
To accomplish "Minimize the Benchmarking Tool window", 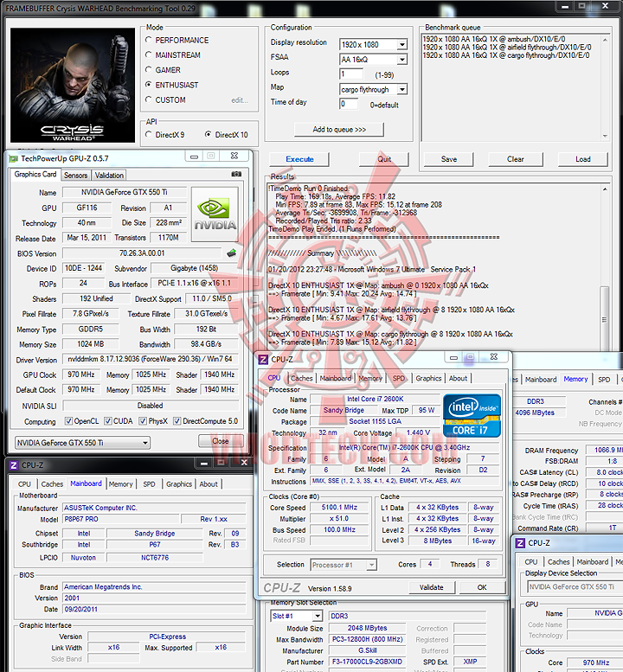I will pos(565,6).
